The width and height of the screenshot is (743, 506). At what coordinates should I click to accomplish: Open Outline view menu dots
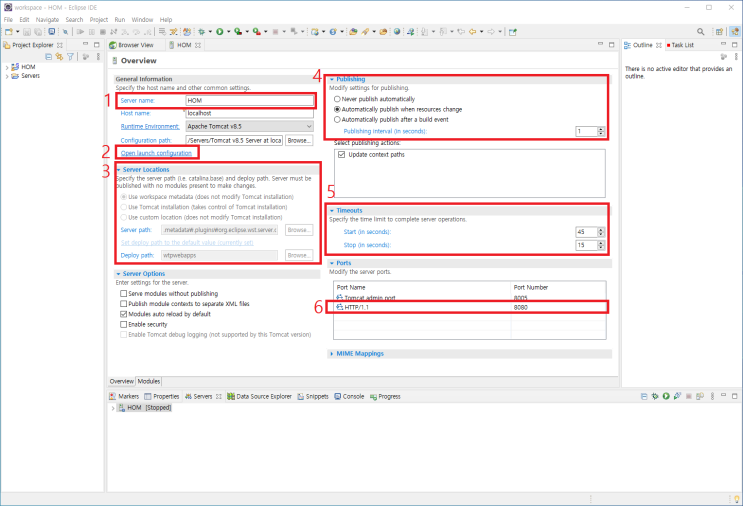[x=736, y=57]
